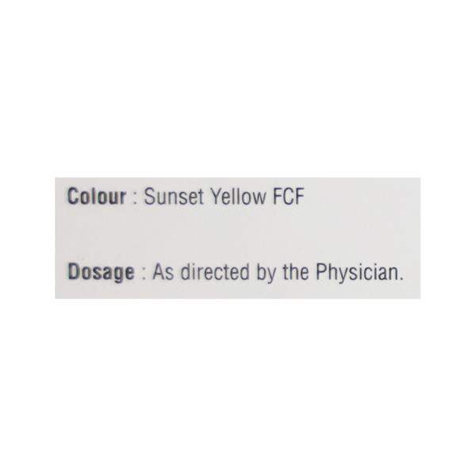
Task: Click the colon after Dosage
Action: (x=143, y=274)
